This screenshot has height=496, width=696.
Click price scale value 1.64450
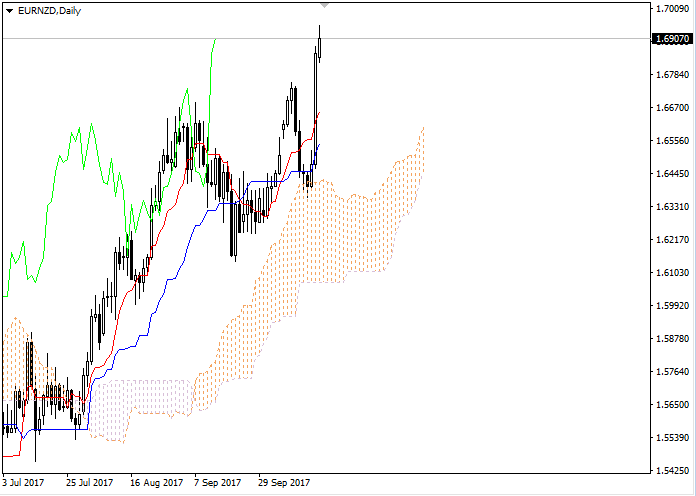tap(672, 174)
